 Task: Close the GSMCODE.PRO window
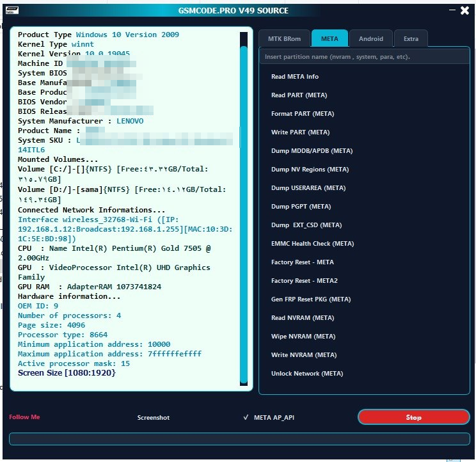(464, 11)
